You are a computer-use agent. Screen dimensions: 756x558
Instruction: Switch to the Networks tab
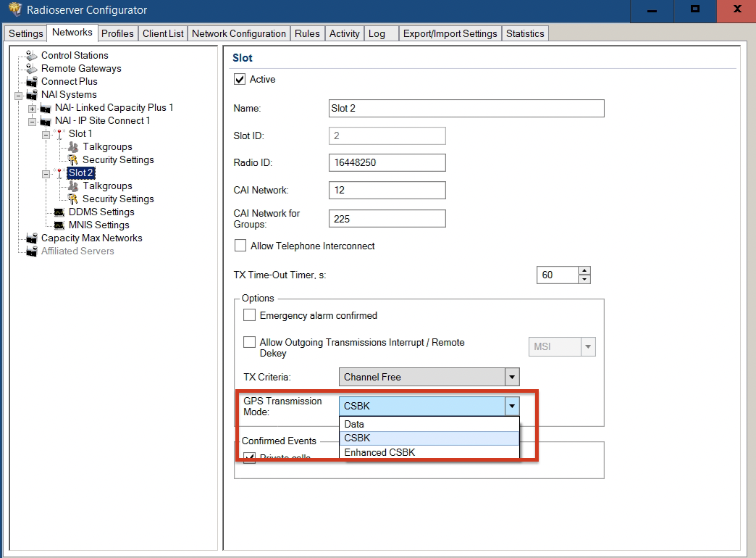(x=72, y=33)
